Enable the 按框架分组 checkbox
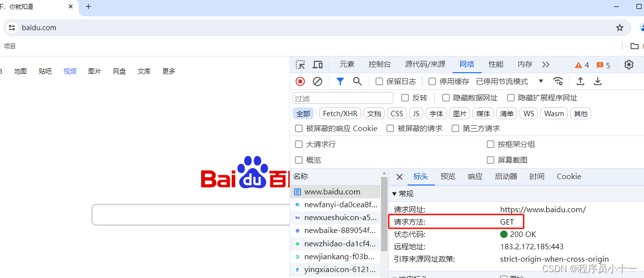 point(490,144)
